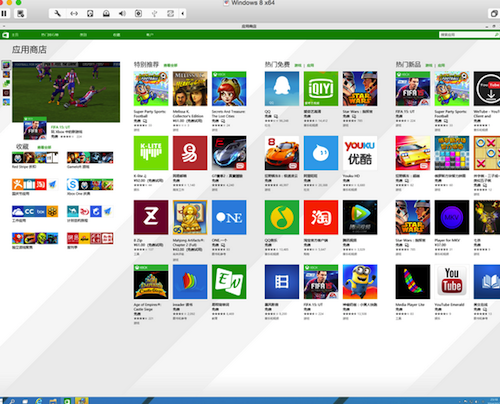Click the camera device icon
Screen dimensions: 500x404
tap(138, 13)
